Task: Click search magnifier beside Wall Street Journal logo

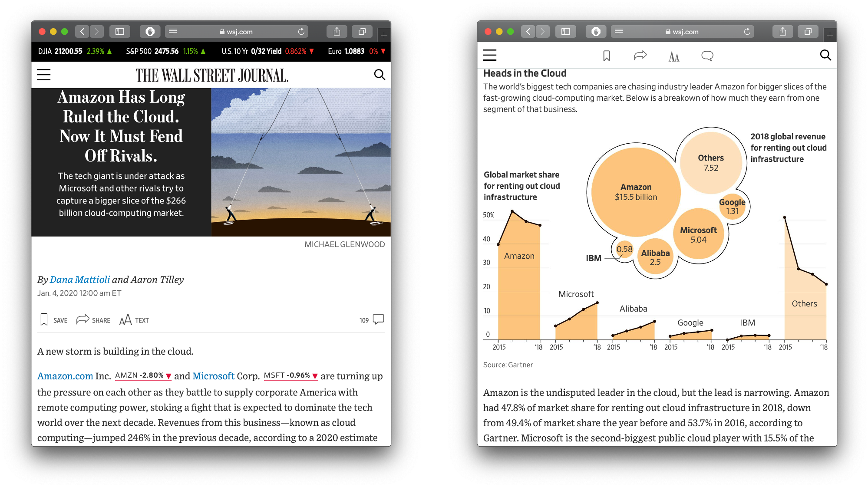Action: pyautogui.click(x=380, y=75)
